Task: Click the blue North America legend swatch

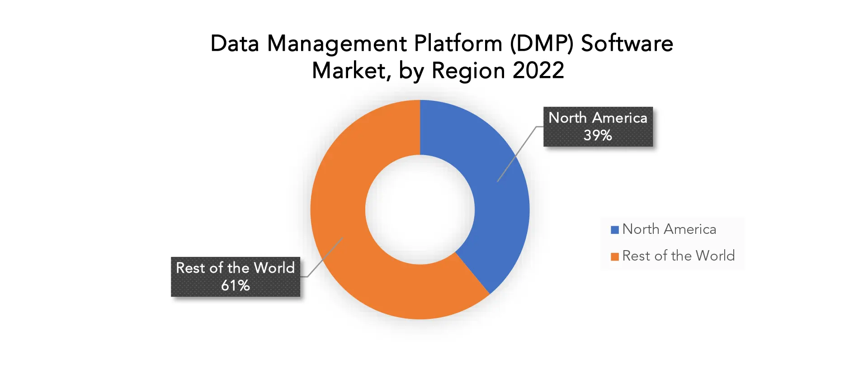Action: click(x=615, y=230)
